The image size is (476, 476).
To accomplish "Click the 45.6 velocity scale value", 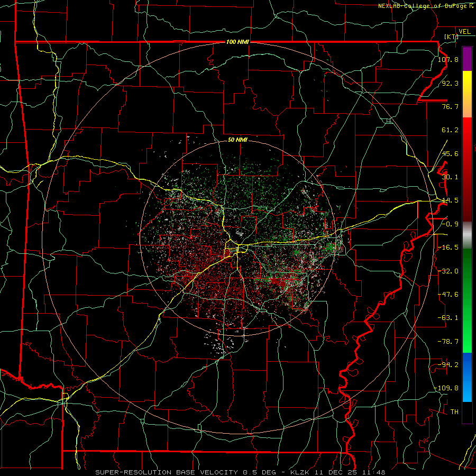I will pyautogui.click(x=450, y=153).
